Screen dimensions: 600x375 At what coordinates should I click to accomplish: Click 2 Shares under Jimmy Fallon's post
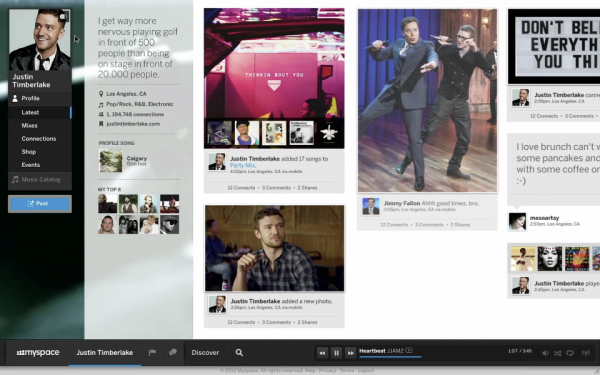click(460, 225)
